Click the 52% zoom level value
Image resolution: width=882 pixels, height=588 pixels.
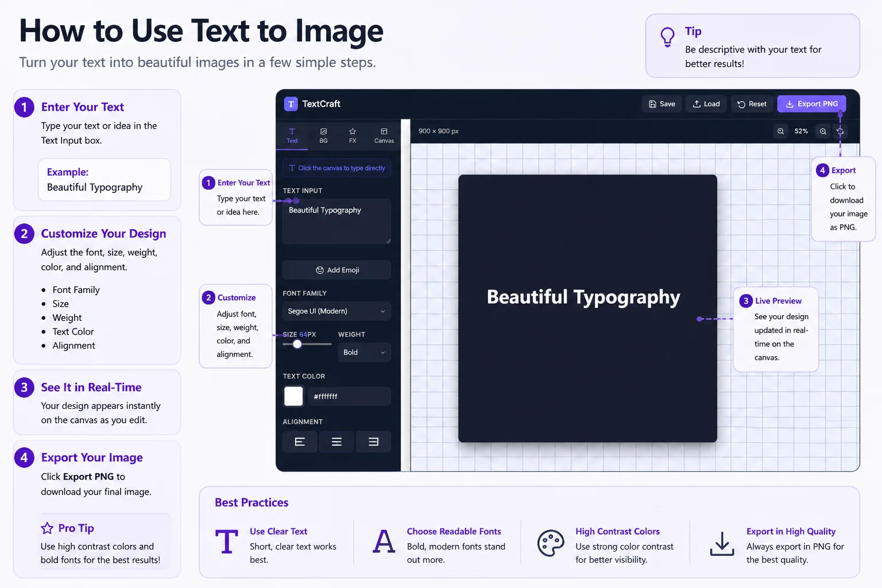click(801, 131)
